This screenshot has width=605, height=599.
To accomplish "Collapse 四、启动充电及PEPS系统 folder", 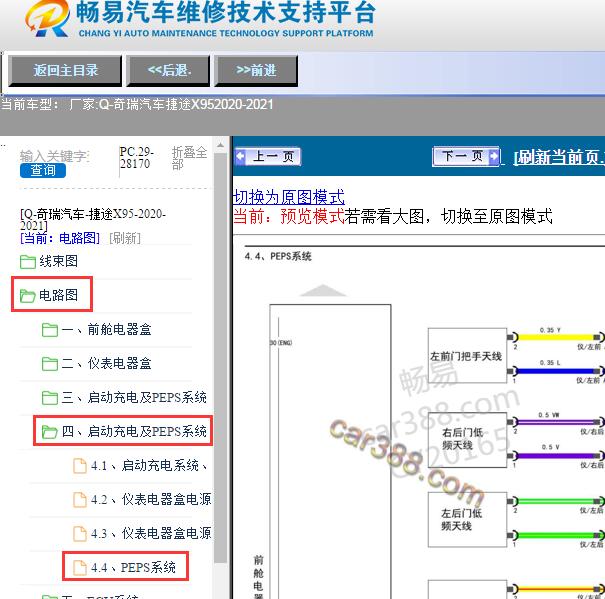I will [x=134, y=431].
